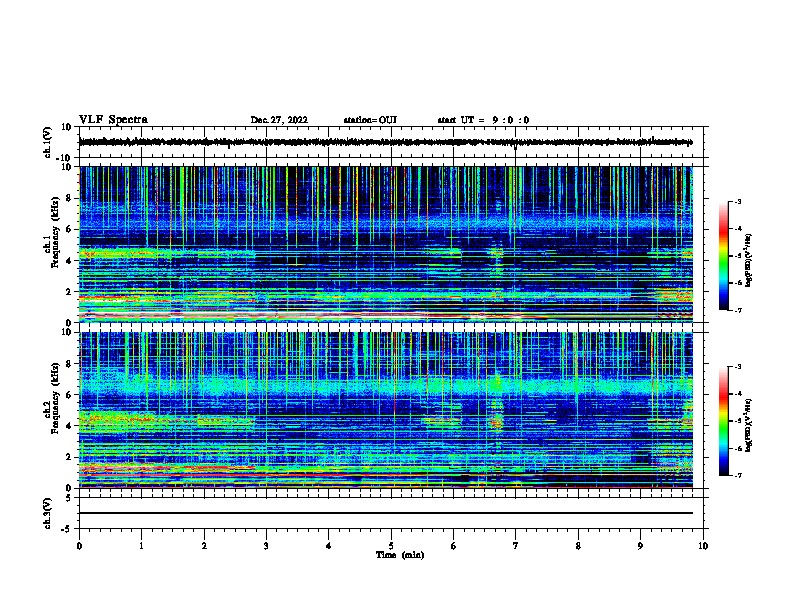The image size is (792, 612).
Task: Click the -3 label on the lower colorbar
Action: [737, 367]
